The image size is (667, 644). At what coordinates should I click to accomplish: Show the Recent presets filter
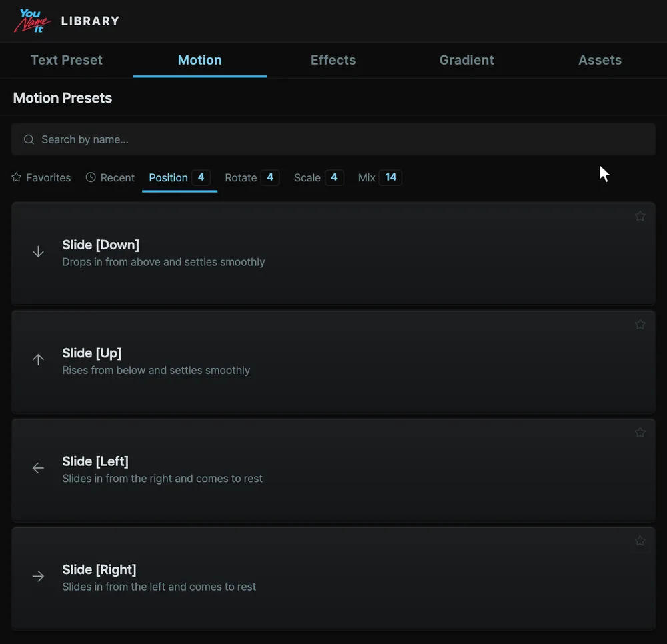tap(110, 178)
